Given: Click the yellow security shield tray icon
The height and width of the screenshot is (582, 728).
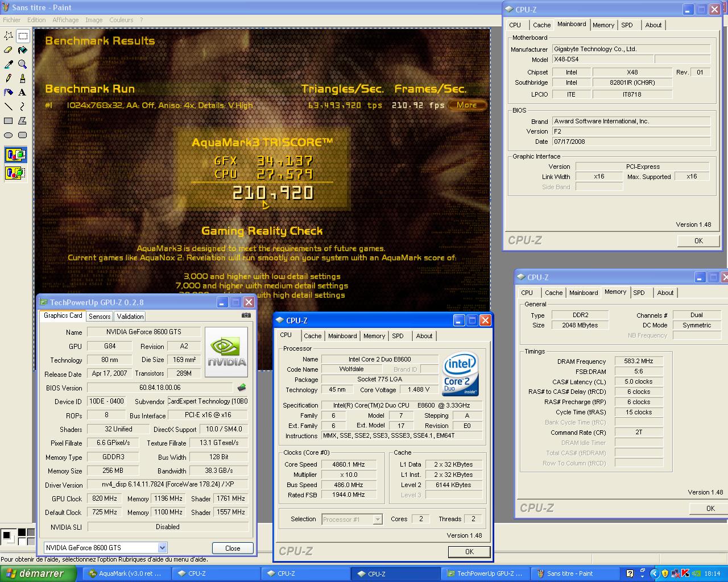Looking at the screenshot, I should click(665, 573).
